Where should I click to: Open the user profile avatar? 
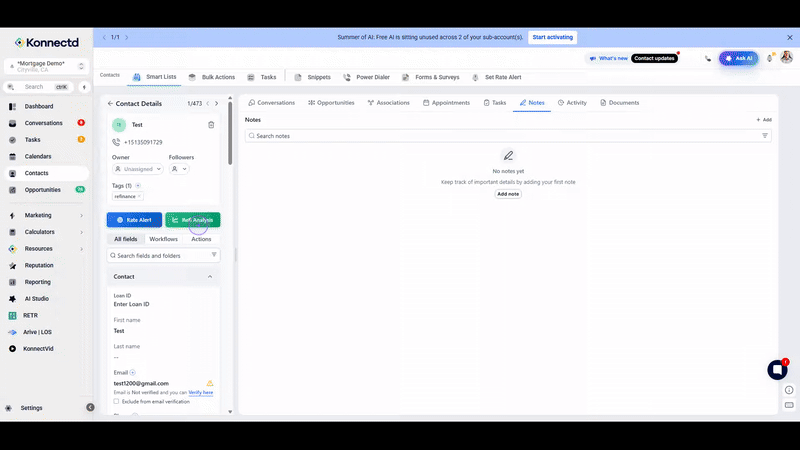(x=786, y=57)
